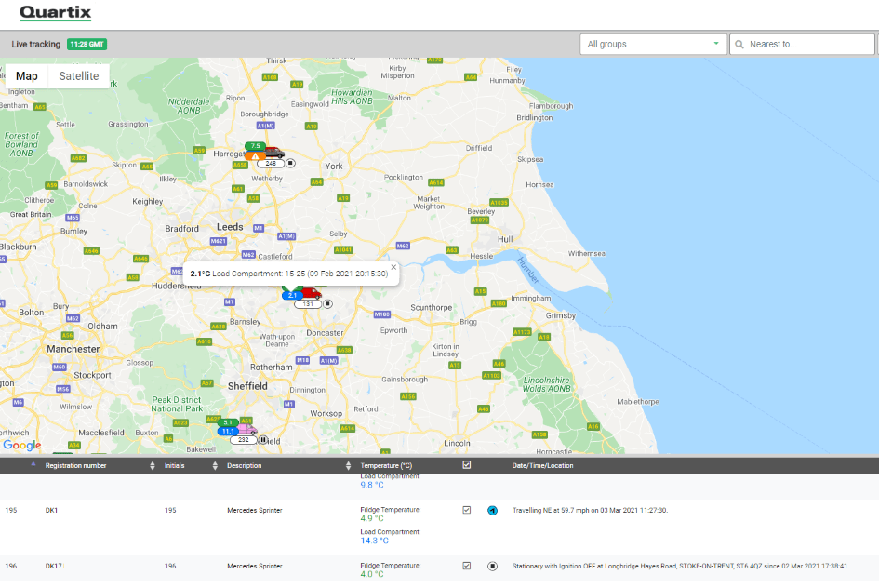Click the Description column header
This screenshot has height=588, width=879.
(245, 466)
